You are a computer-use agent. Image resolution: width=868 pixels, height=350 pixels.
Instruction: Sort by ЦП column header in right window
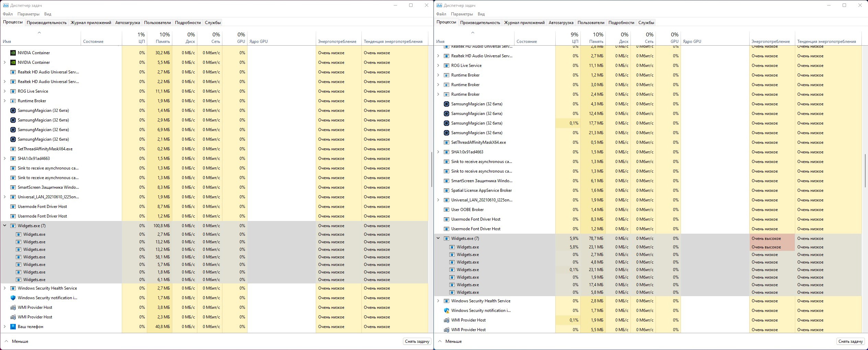(x=568, y=38)
